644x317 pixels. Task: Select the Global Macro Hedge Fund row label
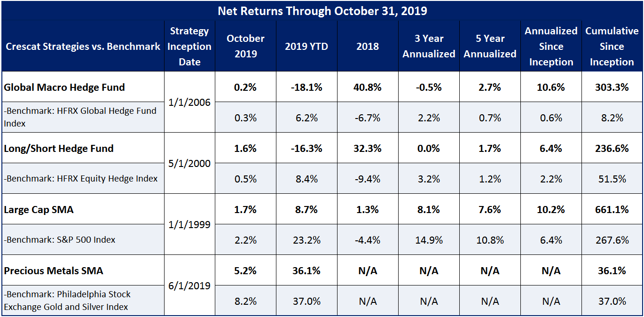click(x=64, y=87)
